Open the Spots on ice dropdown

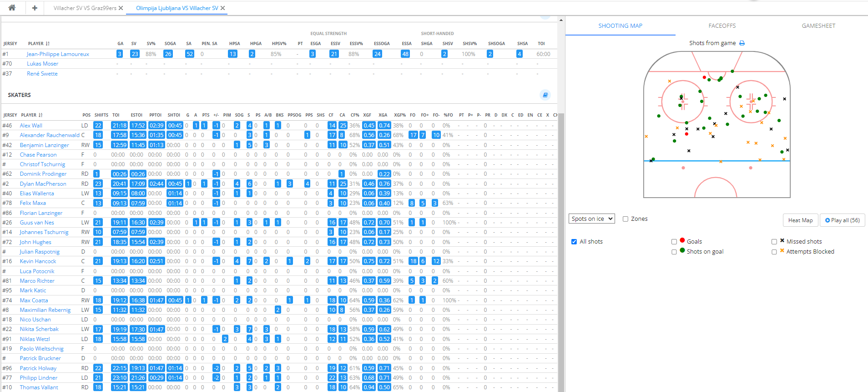tap(591, 219)
